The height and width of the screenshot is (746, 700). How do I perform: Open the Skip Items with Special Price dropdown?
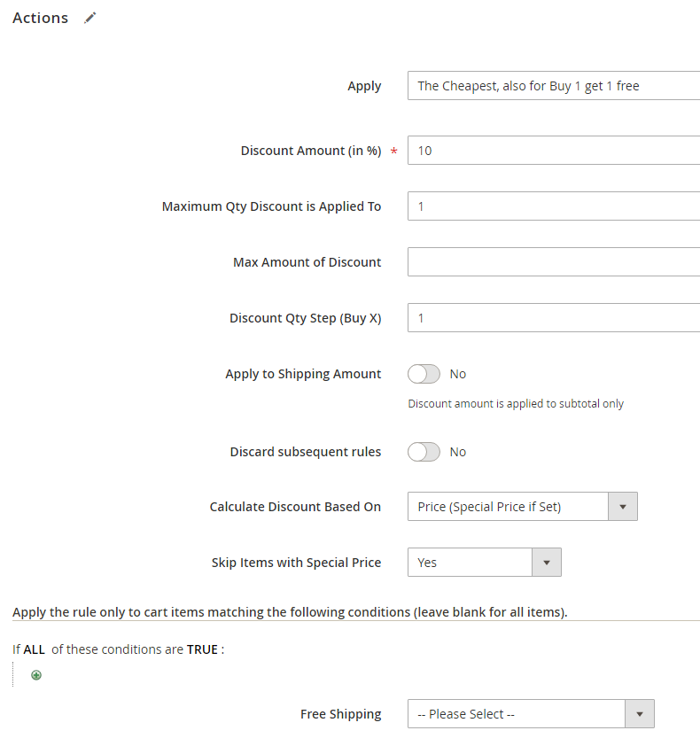(x=484, y=563)
